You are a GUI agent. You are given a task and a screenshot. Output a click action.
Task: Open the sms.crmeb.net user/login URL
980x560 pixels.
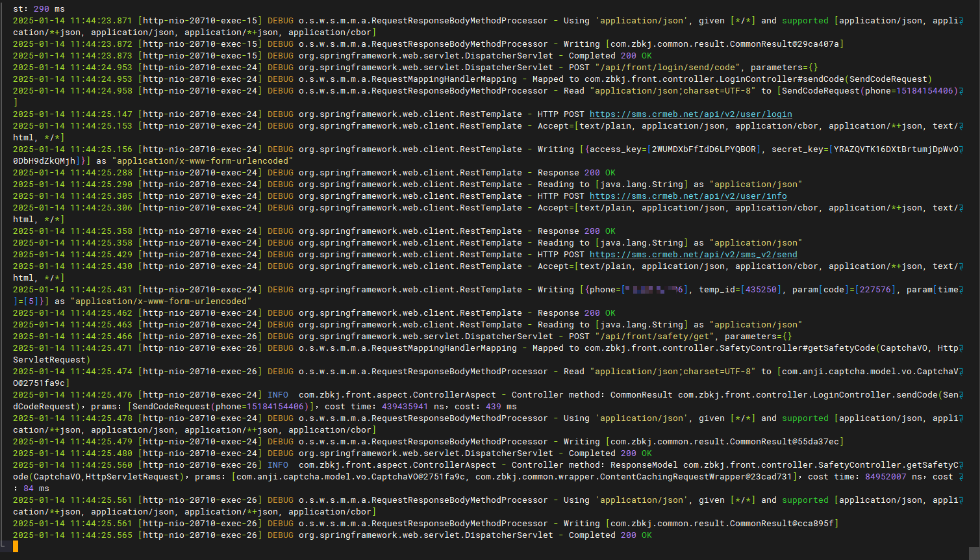coord(690,114)
